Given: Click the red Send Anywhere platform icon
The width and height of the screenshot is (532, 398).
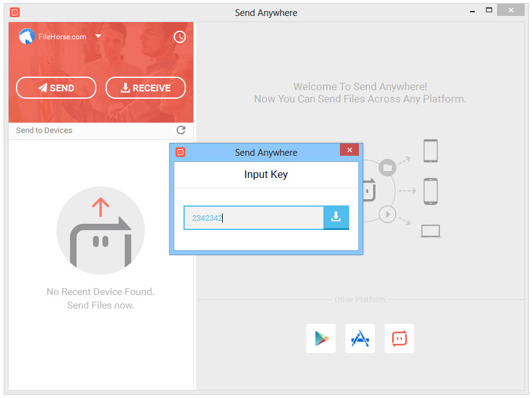Looking at the screenshot, I should (399, 339).
